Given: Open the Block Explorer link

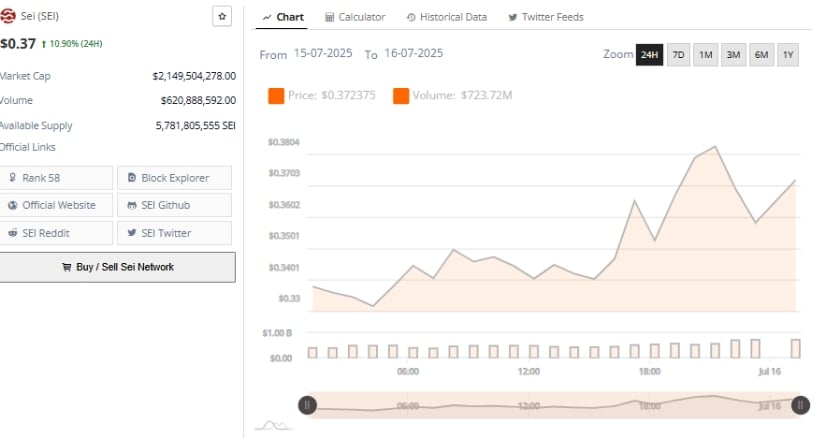Looking at the screenshot, I should click(x=174, y=178).
